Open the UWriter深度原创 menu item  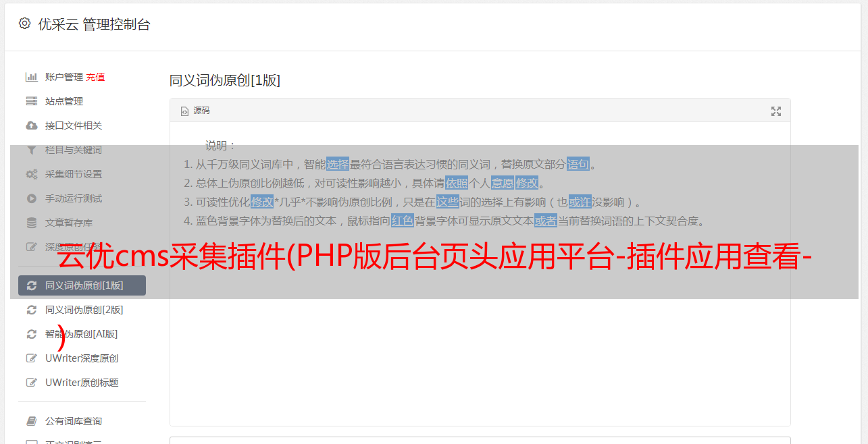click(x=82, y=358)
